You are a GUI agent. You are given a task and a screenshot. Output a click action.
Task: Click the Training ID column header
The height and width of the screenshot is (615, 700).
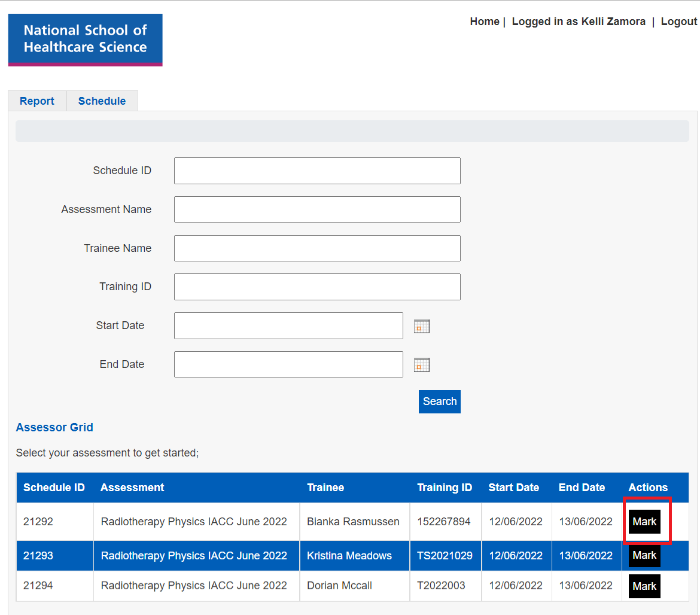(445, 488)
